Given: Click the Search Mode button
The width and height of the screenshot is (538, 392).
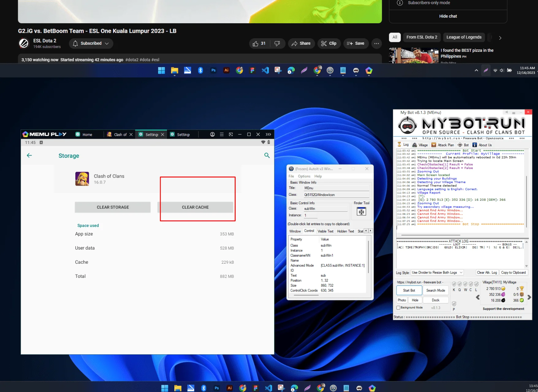Looking at the screenshot, I should (x=436, y=290).
